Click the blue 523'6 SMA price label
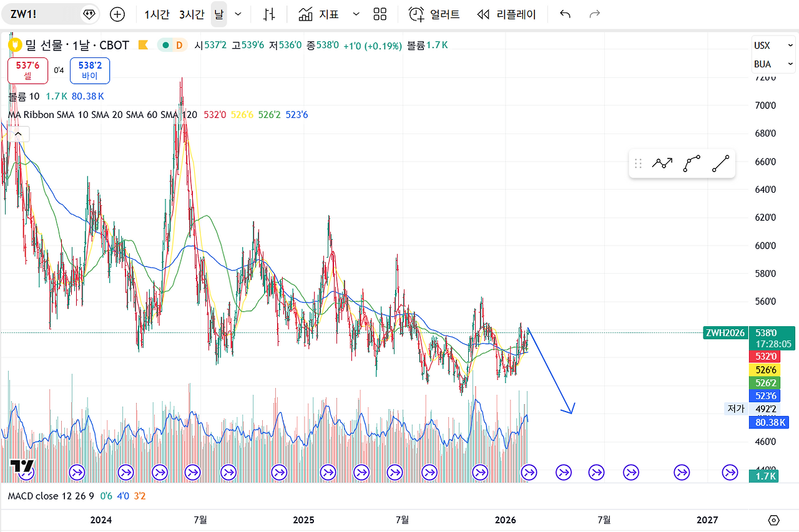 tap(765, 395)
